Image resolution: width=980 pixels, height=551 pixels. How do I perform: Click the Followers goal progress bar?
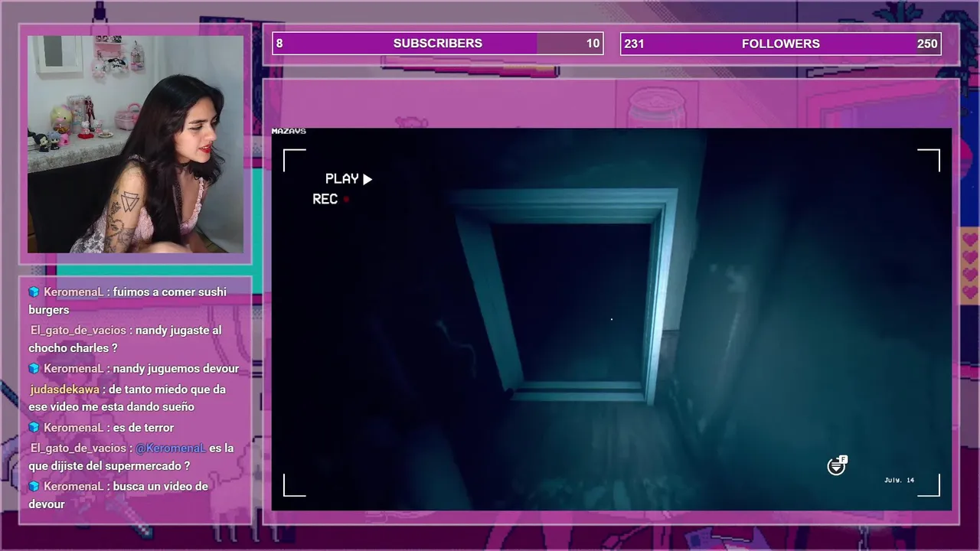[781, 44]
